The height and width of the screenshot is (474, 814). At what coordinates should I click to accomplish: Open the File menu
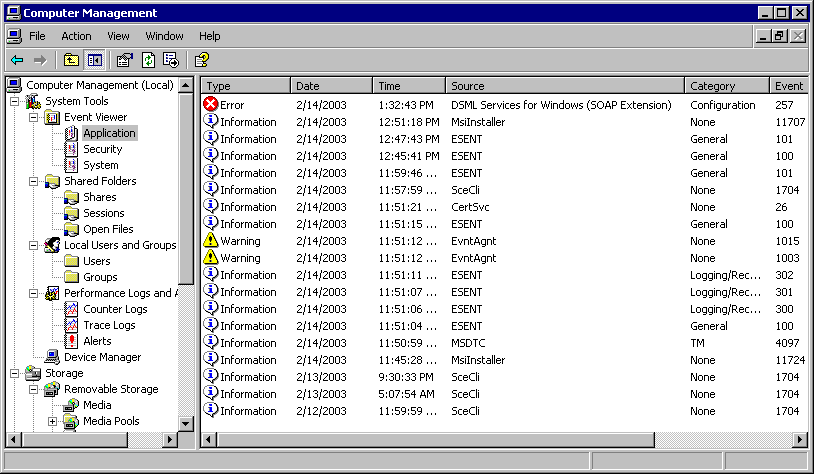37,36
